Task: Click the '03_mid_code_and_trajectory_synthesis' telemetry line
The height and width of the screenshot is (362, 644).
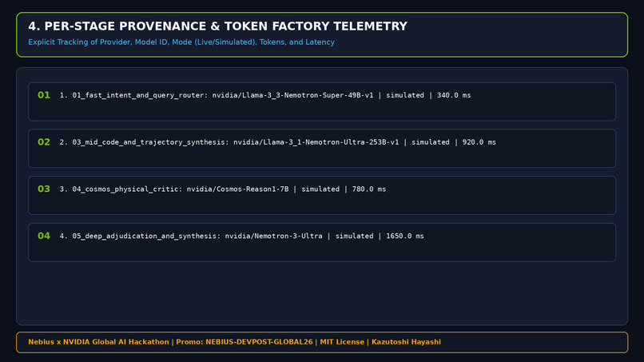Action: [x=277, y=142]
